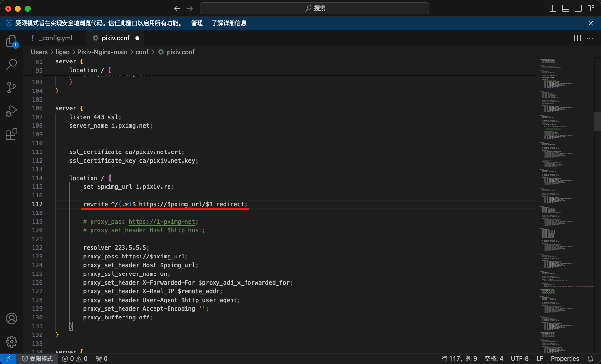
Task: Click the ports forwarded status indicator
Action: 102,359
